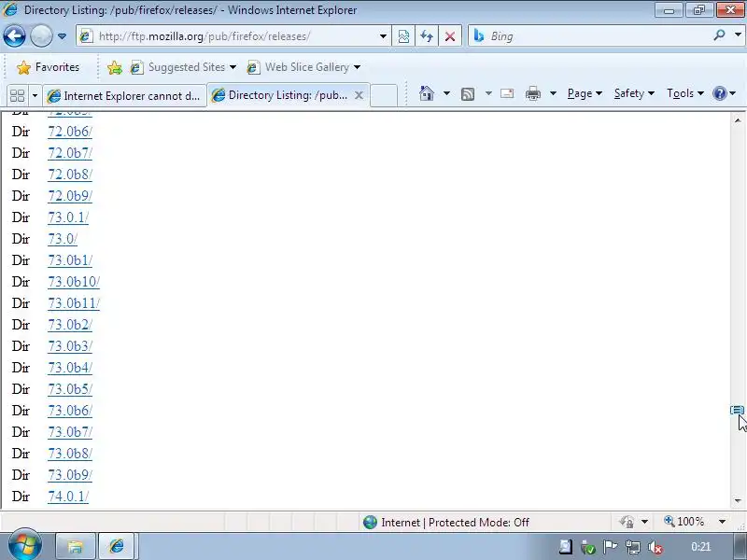747x560 pixels.
Task: Open Suggested Sites favorites item
Action: [x=183, y=67]
